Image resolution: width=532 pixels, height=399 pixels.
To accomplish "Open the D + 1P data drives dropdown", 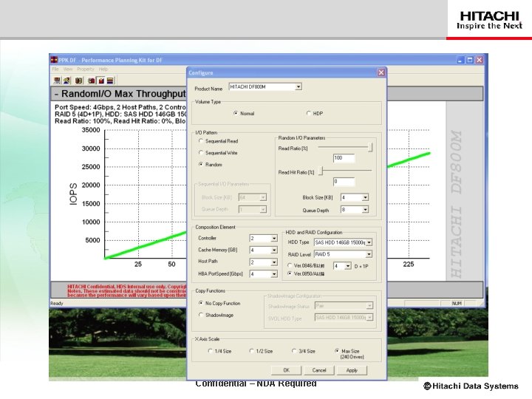I will [x=348, y=266].
